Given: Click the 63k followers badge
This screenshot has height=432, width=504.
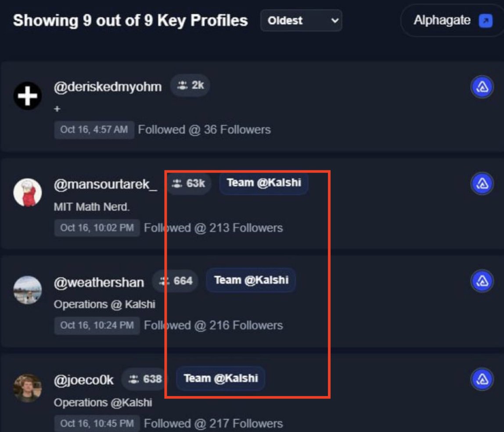Looking at the screenshot, I should click(189, 184).
